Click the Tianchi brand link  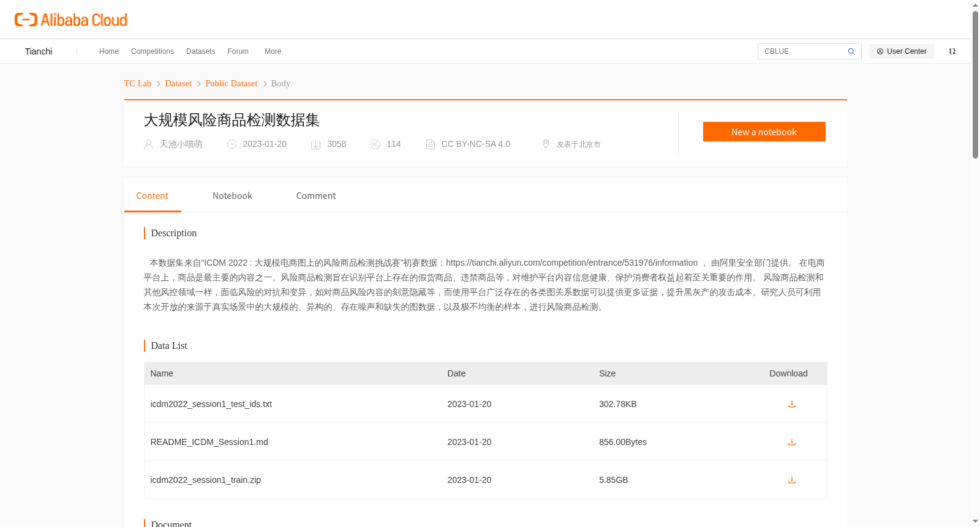[39, 51]
